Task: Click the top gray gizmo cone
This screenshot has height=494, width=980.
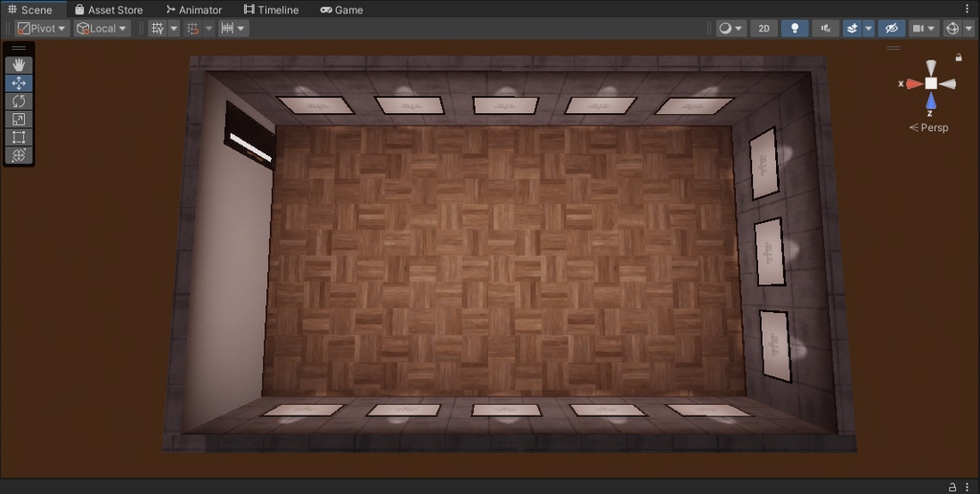Action: pos(931,68)
